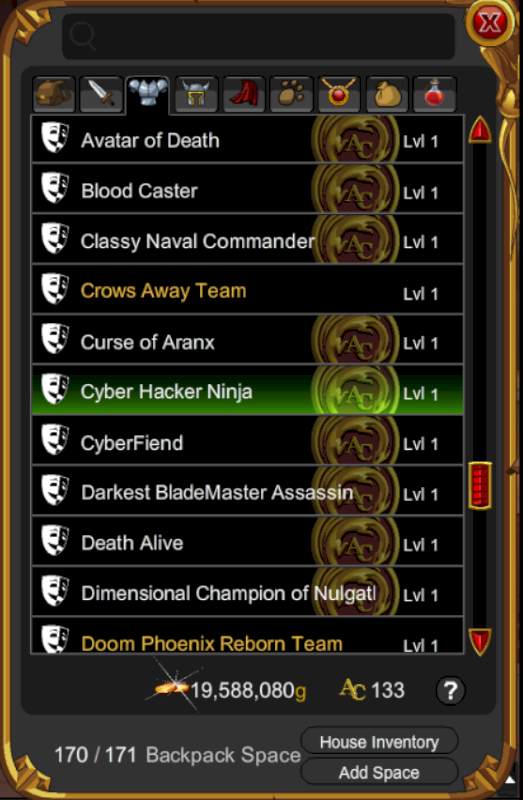Screen dimensions: 523x800
Task: Focus the inventory search field
Action: click(259, 36)
